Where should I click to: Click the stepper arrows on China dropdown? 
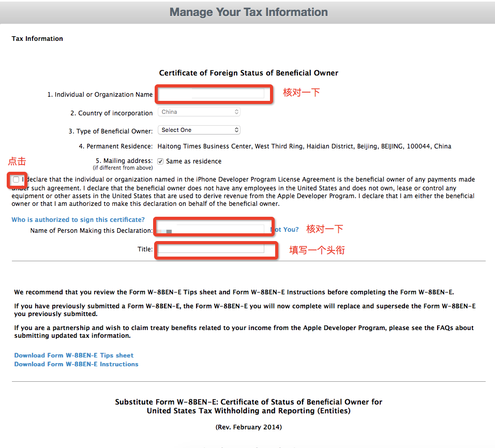coord(236,112)
